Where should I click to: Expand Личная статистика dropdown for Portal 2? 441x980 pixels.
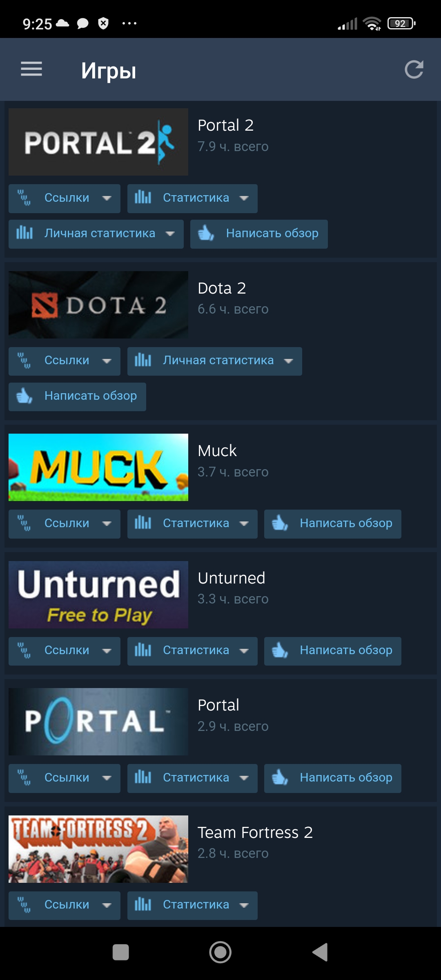pyautogui.click(x=96, y=234)
